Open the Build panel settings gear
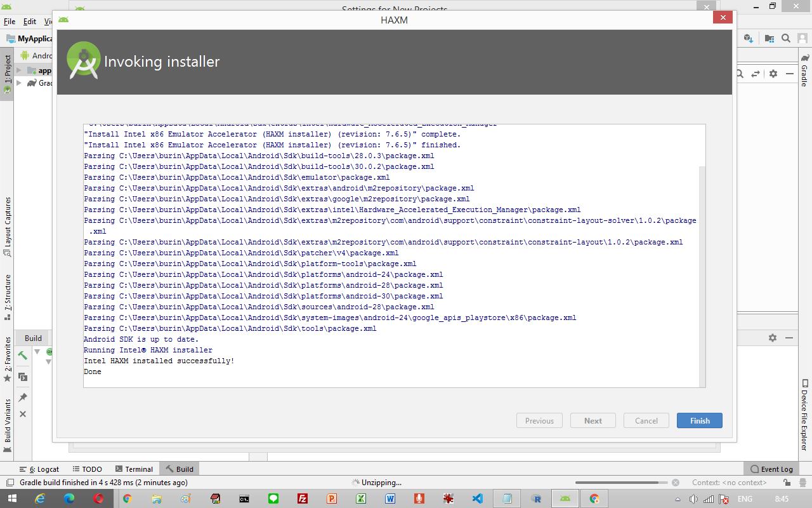The height and width of the screenshot is (508, 812). tap(773, 338)
